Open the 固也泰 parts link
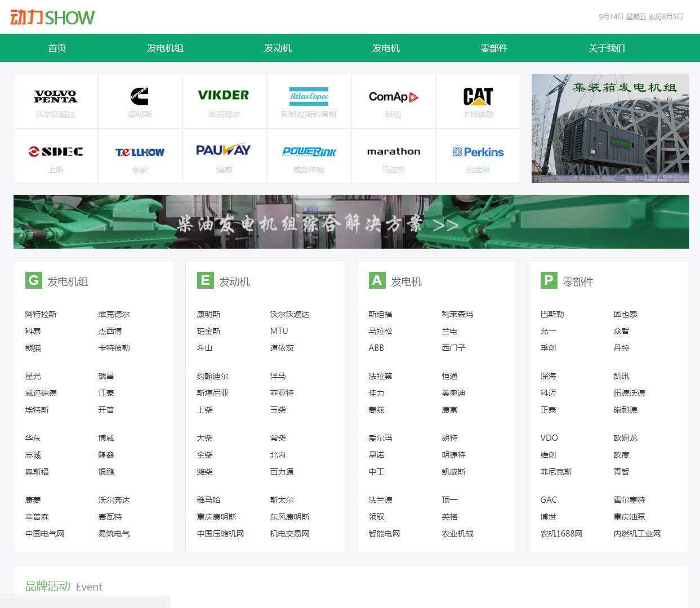Viewport: 700px width, 608px height. pos(626,314)
